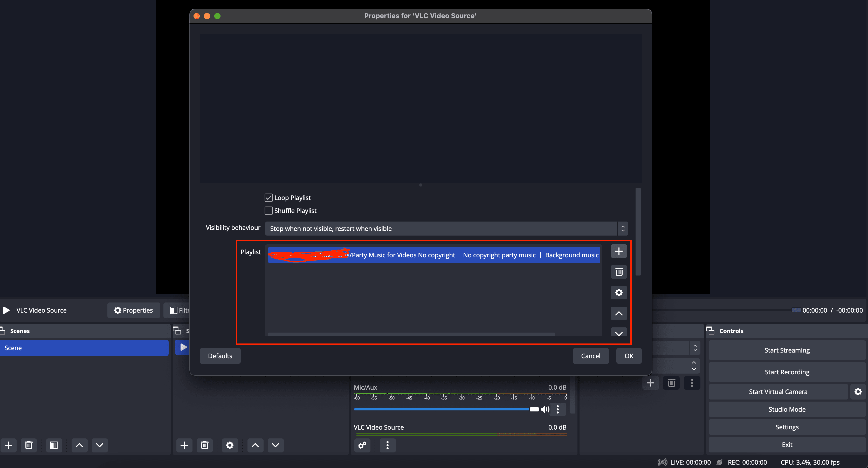Screen dimensions: 868x468
Task: Click the playlist file path entry
Action: tap(433, 254)
